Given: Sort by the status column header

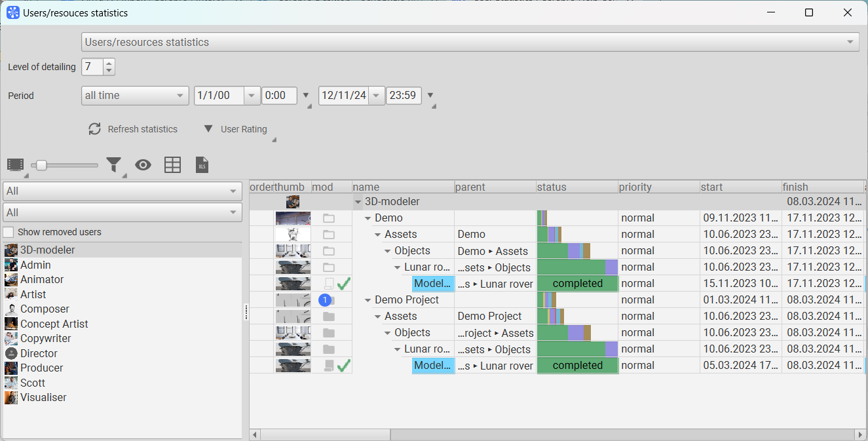Looking at the screenshot, I should coord(577,187).
